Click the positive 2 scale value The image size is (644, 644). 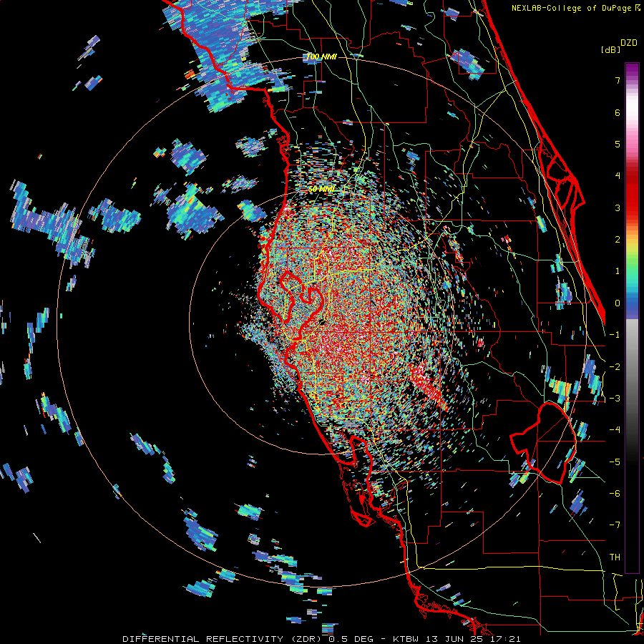pyautogui.click(x=618, y=240)
